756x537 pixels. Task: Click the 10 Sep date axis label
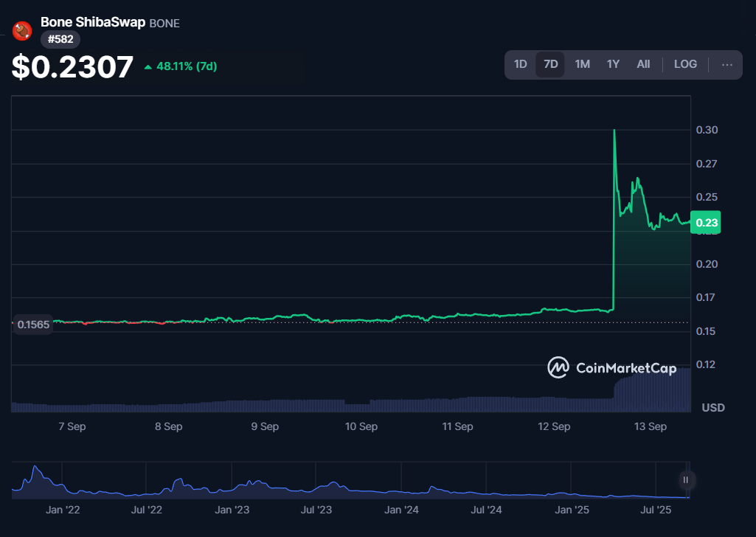(x=361, y=426)
